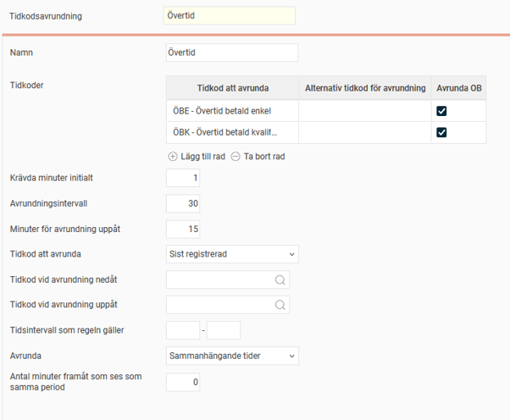Click the end field of Tidsintervall som regeln gäller
The width and height of the screenshot is (510, 420).
coord(224,330)
